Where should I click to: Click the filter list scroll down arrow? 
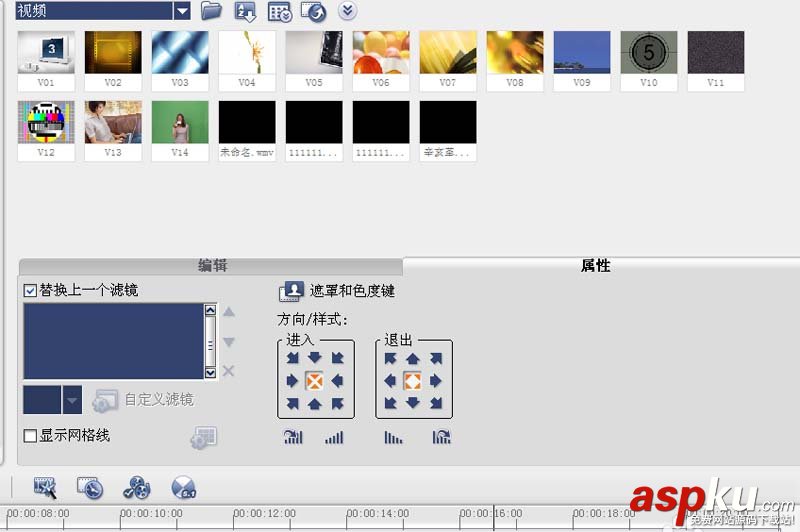[x=210, y=373]
